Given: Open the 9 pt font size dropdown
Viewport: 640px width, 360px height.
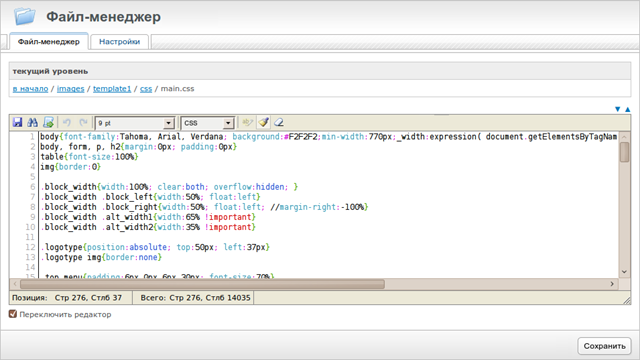Looking at the screenshot, I should tap(135, 123).
